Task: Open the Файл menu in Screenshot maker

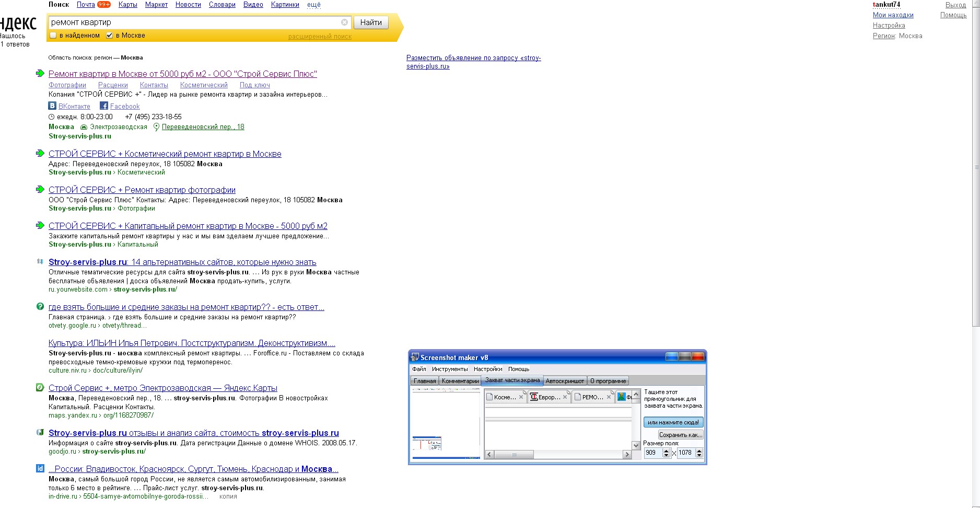Action: pyautogui.click(x=419, y=369)
